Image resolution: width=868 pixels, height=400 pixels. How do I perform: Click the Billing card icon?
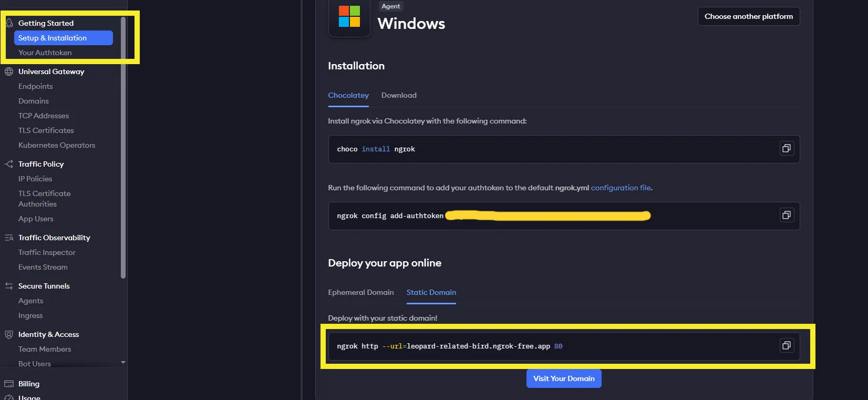9,384
